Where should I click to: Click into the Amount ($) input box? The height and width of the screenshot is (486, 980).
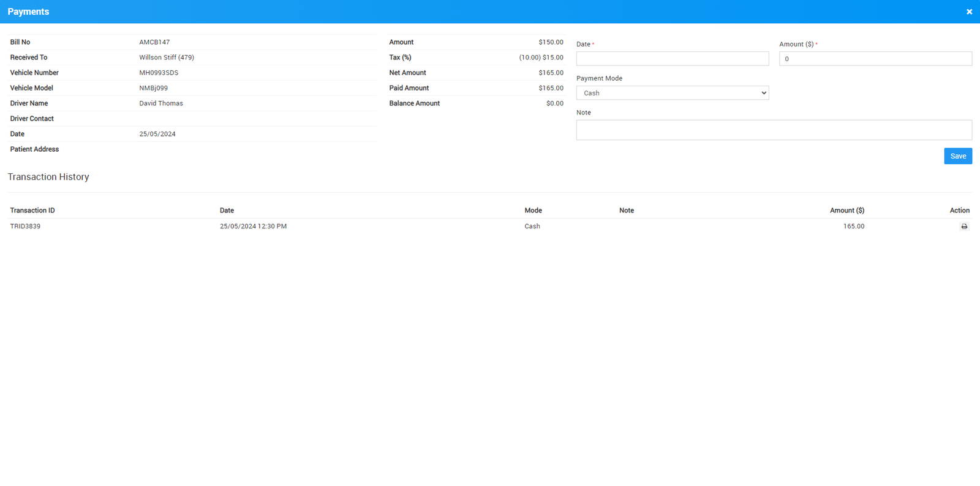[875, 59]
